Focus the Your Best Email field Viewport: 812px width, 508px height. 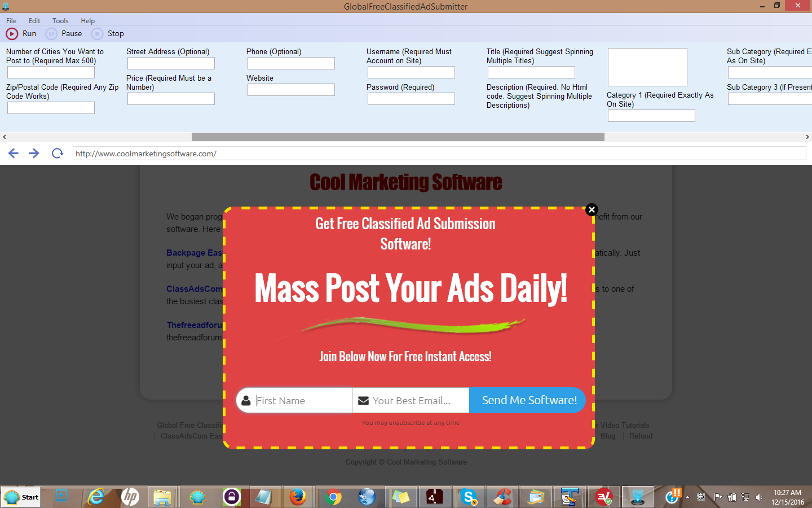(x=417, y=401)
